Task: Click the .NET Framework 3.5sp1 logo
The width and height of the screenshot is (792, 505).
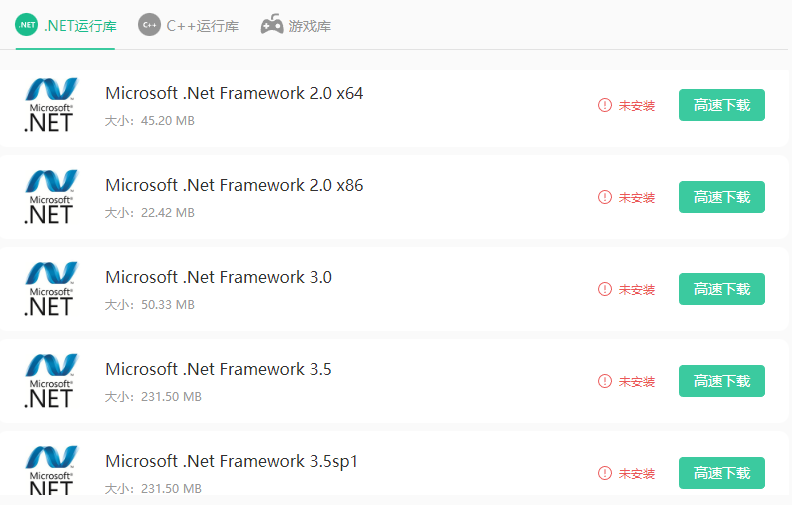Action: pyautogui.click(x=51, y=471)
